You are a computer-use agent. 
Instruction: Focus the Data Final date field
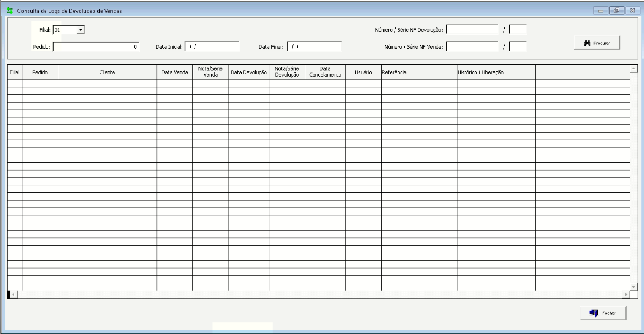[314, 47]
